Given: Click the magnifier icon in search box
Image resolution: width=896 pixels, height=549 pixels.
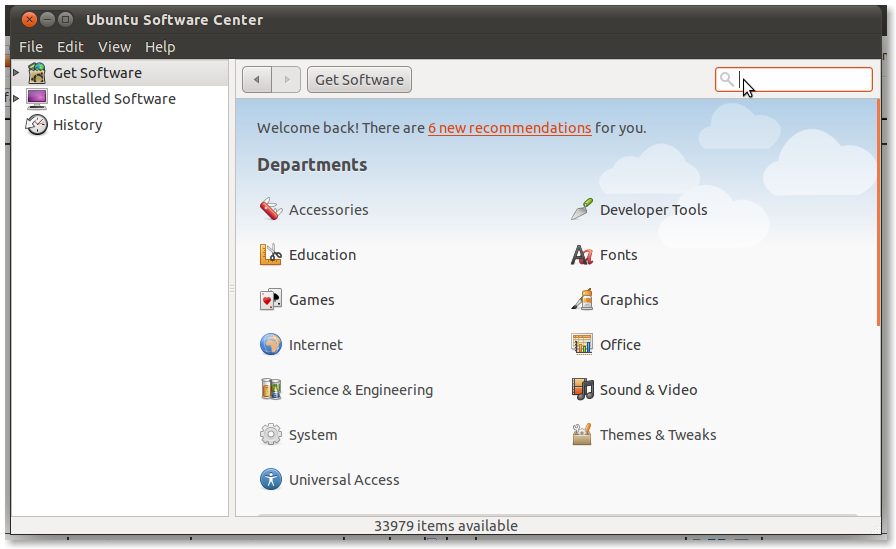Looking at the screenshot, I should pyautogui.click(x=726, y=79).
